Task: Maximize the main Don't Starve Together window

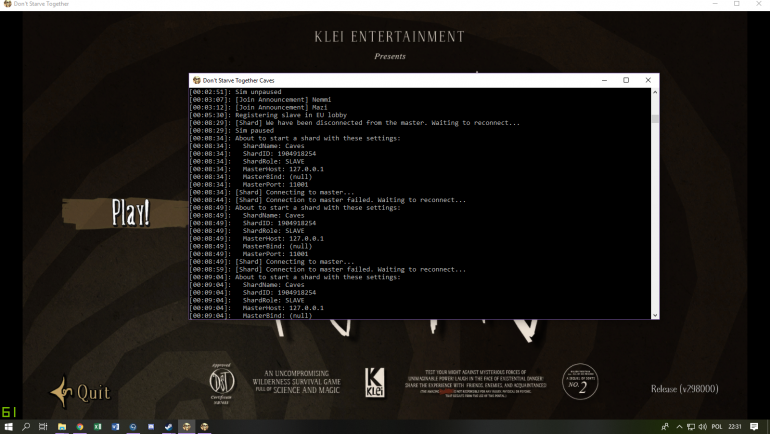Action: click(x=737, y=4)
